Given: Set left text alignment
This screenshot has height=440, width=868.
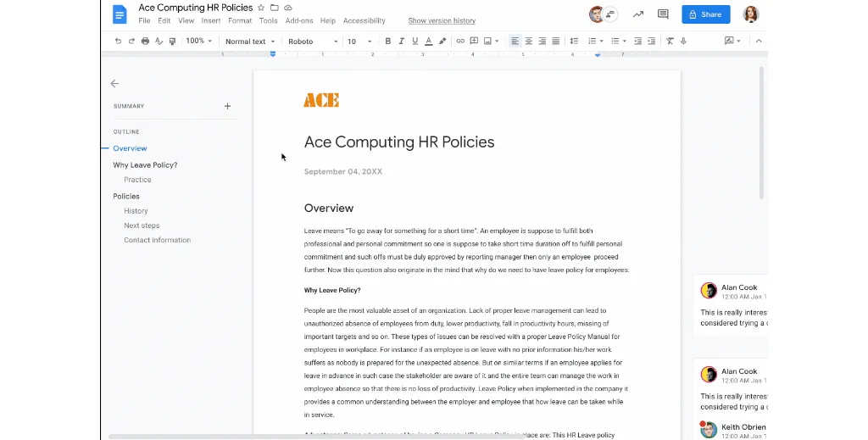Looking at the screenshot, I should [515, 41].
